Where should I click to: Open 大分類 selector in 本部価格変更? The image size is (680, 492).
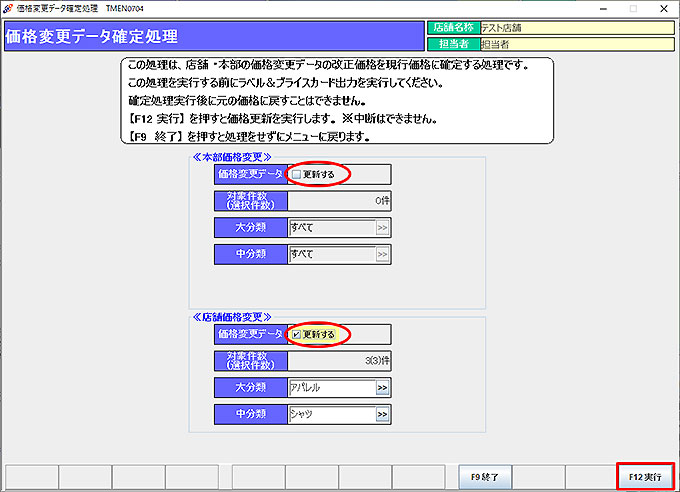(382, 228)
